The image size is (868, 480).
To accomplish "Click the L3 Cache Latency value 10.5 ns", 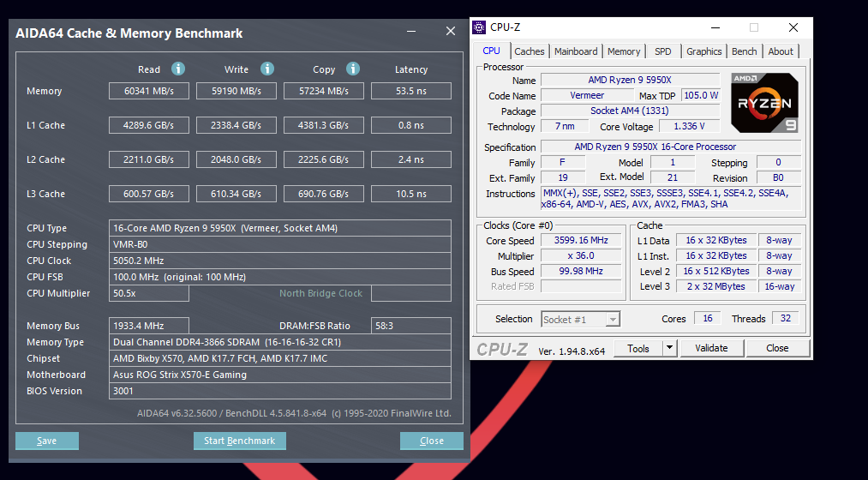I will coord(411,194).
